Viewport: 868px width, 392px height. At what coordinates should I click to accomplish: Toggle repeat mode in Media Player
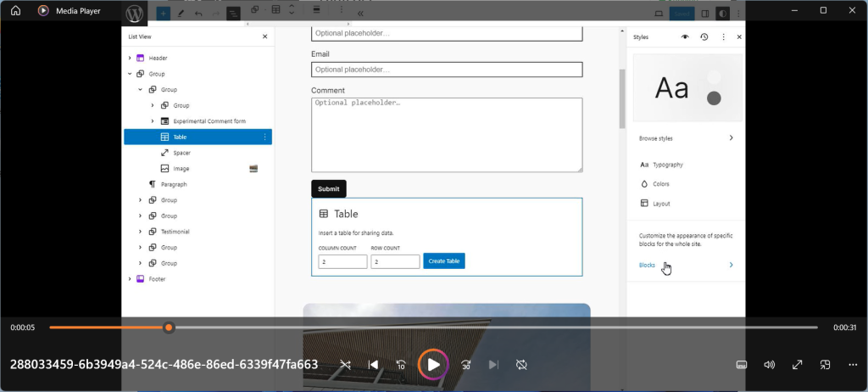click(521, 365)
